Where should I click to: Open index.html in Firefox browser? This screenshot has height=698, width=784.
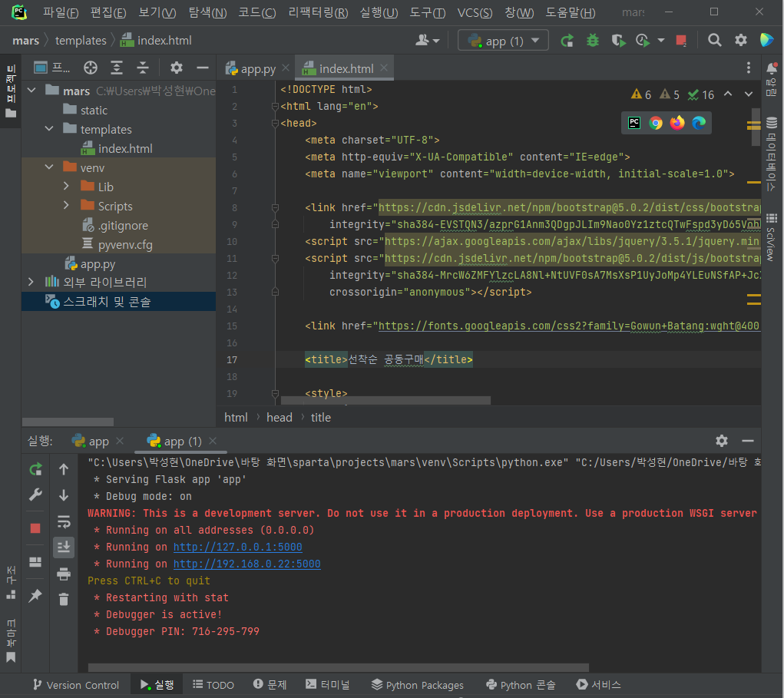point(677,123)
